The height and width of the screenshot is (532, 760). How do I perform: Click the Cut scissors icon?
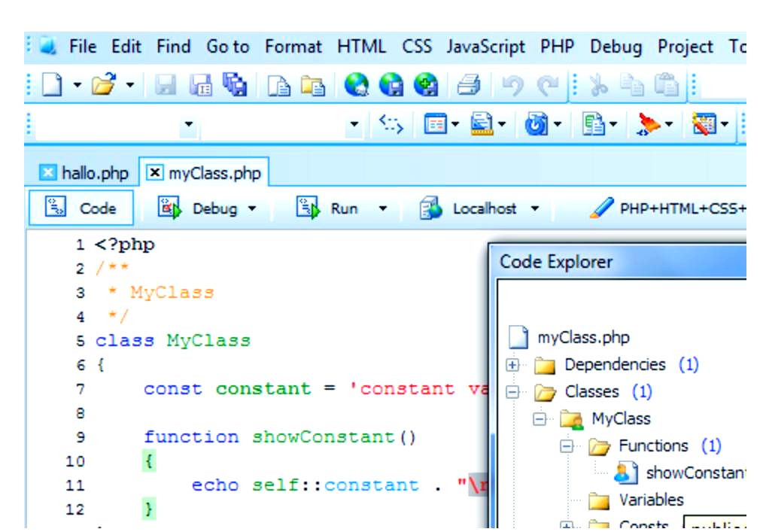pyautogui.click(x=599, y=85)
